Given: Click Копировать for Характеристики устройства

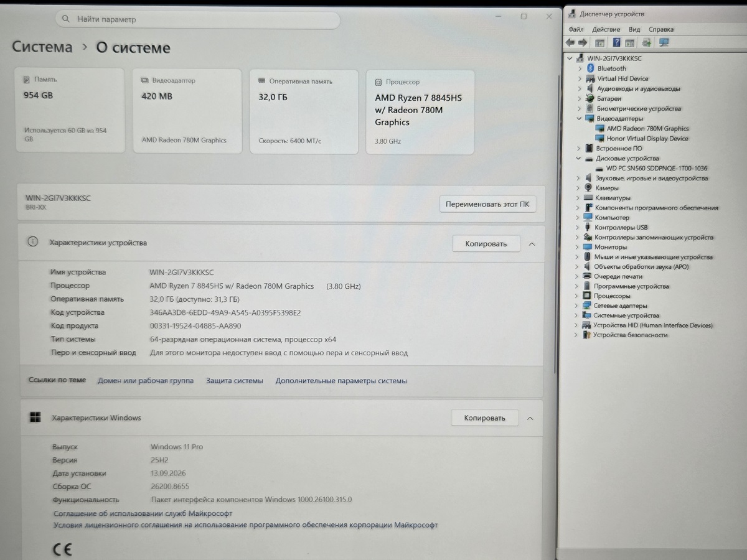Looking at the screenshot, I should pos(486,244).
